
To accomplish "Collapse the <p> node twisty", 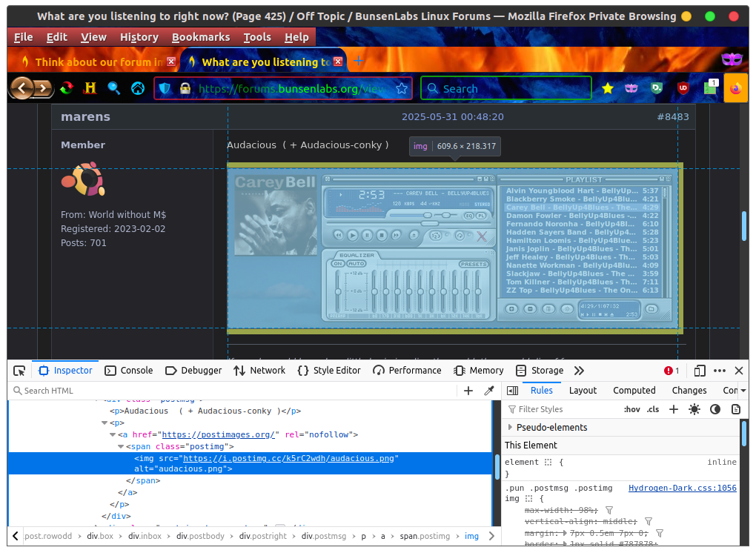I will 105,423.
